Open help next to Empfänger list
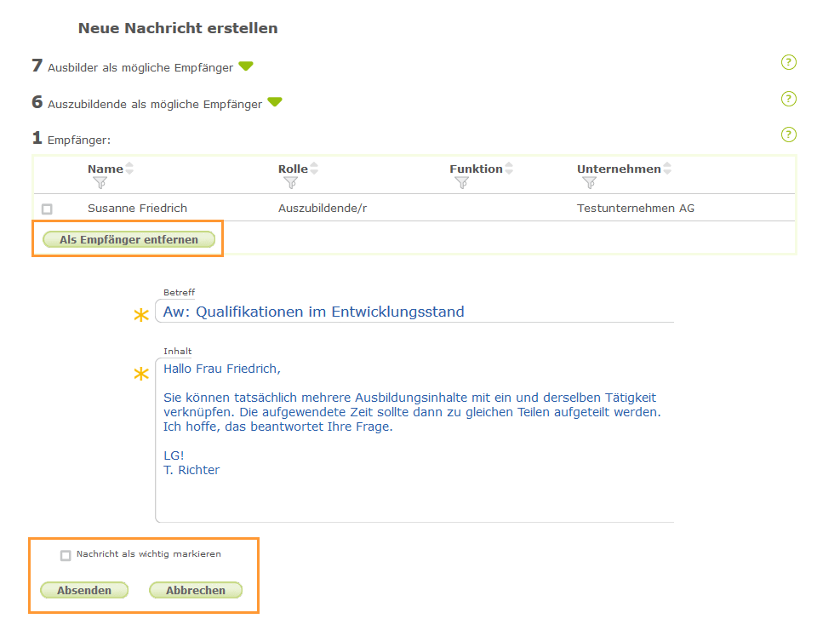Screen dimensions: 840x630 (789, 135)
